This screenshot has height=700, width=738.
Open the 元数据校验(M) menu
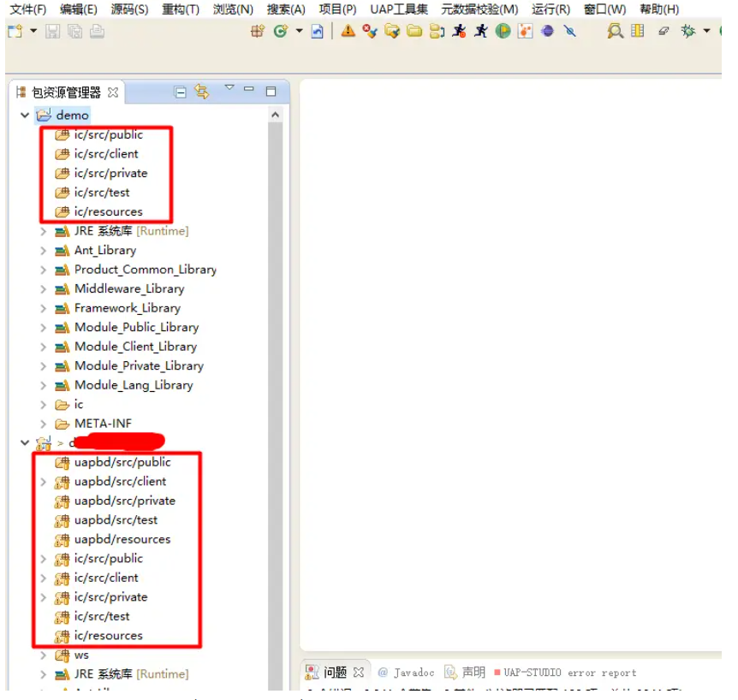pyautogui.click(x=479, y=9)
